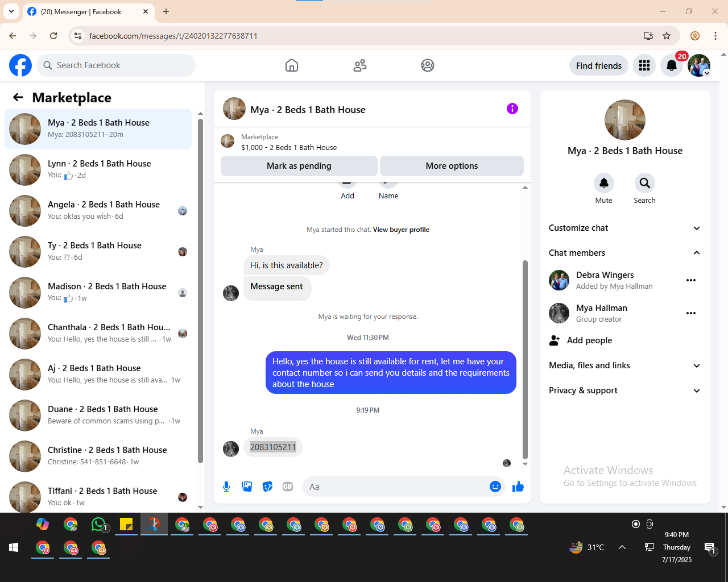The height and width of the screenshot is (582, 728).
Task: Open the Chanthala conversation
Action: (98, 334)
